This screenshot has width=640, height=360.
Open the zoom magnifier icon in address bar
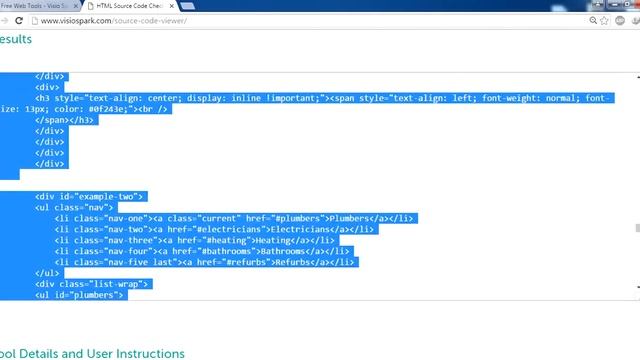click(x=593, y=20)
